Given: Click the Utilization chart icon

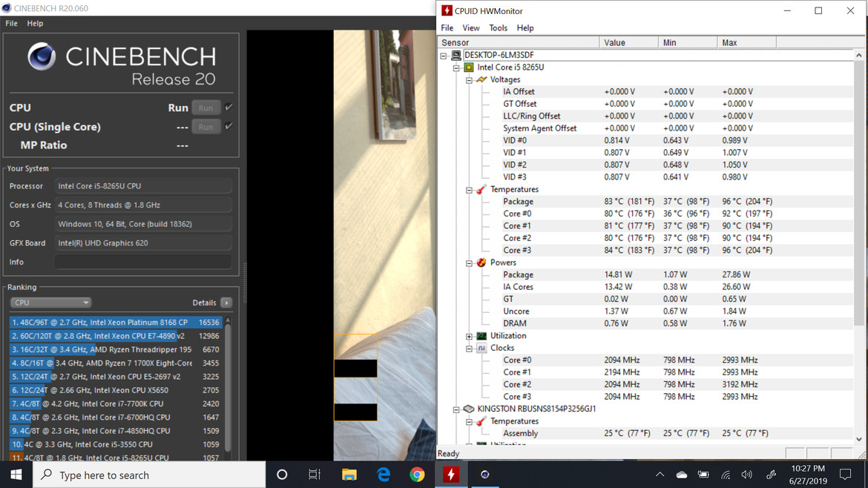Looking at the screenshot, I should point(481,336).
